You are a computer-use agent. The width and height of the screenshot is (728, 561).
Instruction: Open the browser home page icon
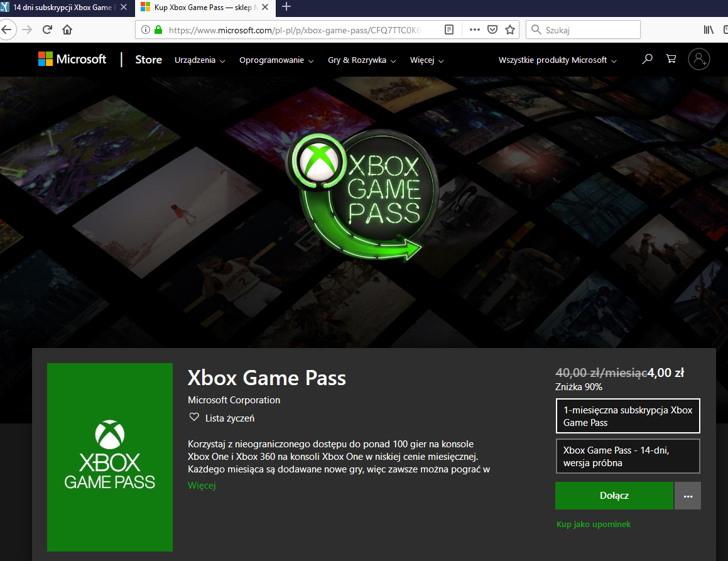coord(67,30)
